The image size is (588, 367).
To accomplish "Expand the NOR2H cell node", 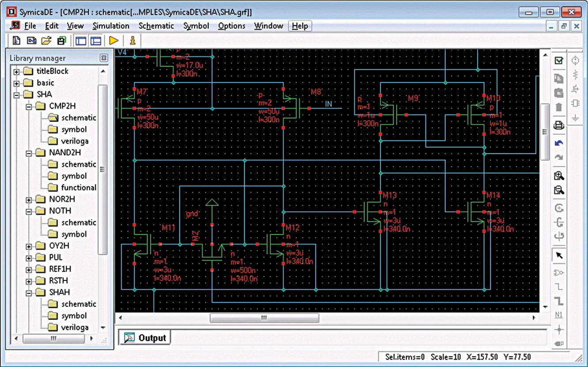I will pos(29,200).
